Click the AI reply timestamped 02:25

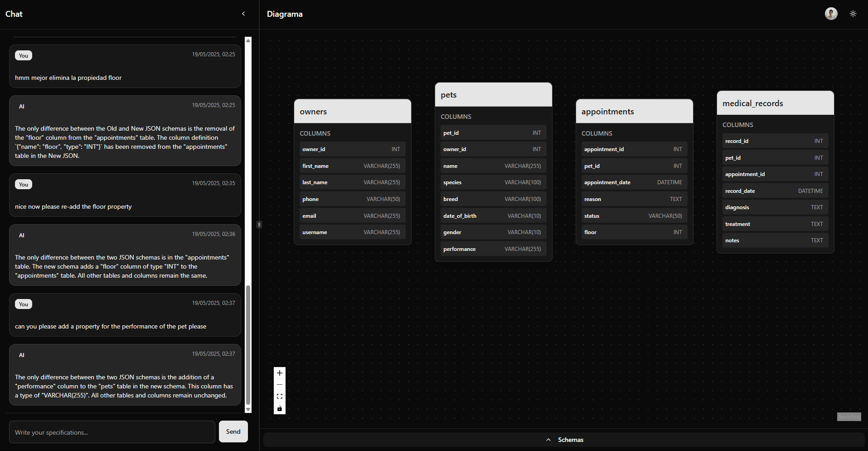coord(125,131)
